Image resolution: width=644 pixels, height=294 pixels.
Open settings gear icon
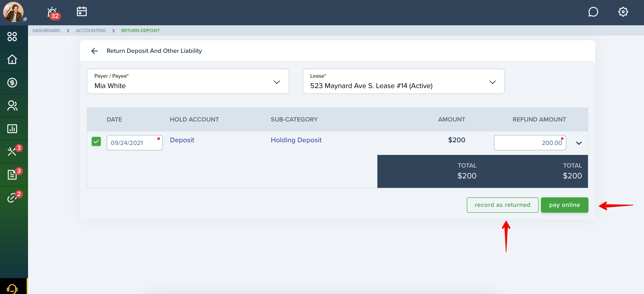pyautogui.click(x=623, y=12)
